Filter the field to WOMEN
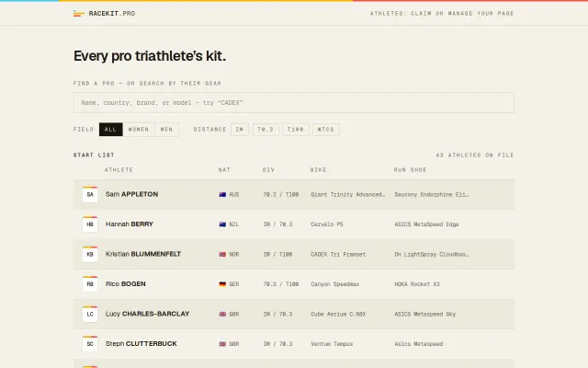Image resolution: width=588 pixels, height=368 pixels. 139,130
